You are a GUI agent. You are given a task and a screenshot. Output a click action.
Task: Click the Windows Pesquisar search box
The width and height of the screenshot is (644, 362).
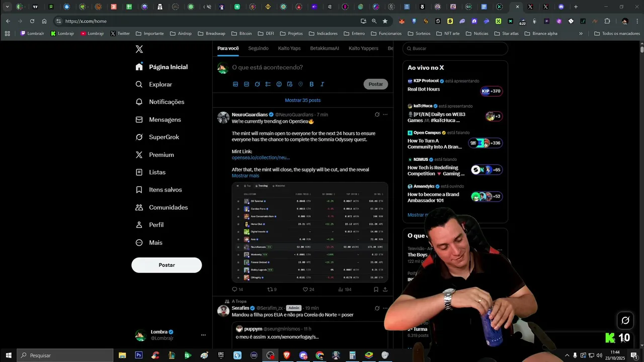point(65,355)
